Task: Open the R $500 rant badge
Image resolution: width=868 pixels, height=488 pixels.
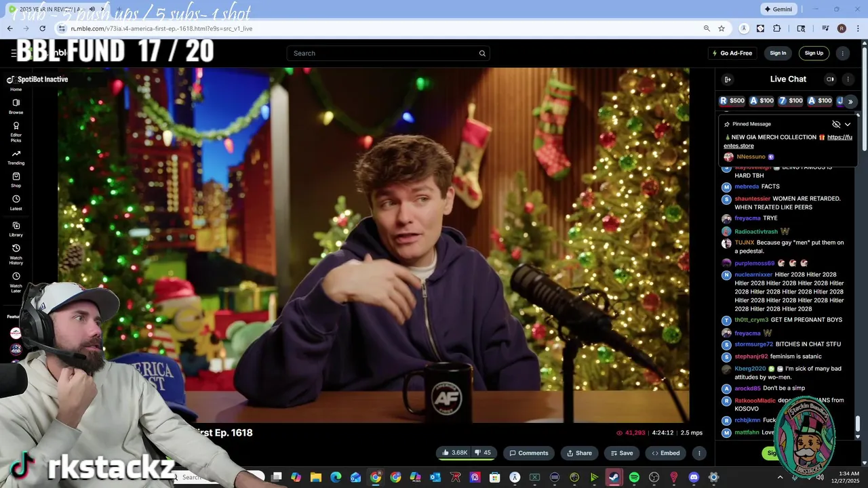Action: (732, 100)
